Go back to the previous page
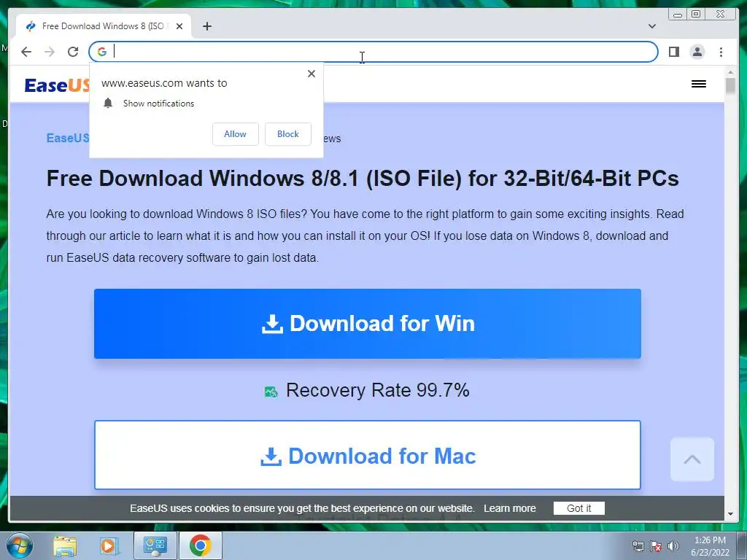The height and width of the screenshot is (560, 747). coord(26,52)
